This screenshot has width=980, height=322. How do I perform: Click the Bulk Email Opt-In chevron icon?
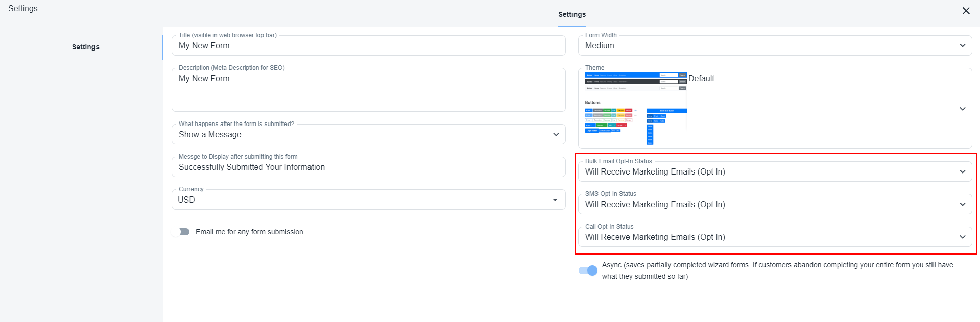click(x=962, y=171)
